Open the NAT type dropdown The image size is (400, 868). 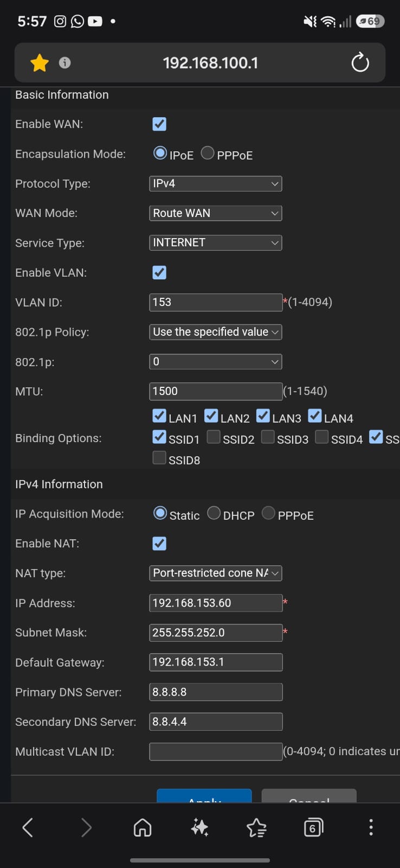pos(216,573)
